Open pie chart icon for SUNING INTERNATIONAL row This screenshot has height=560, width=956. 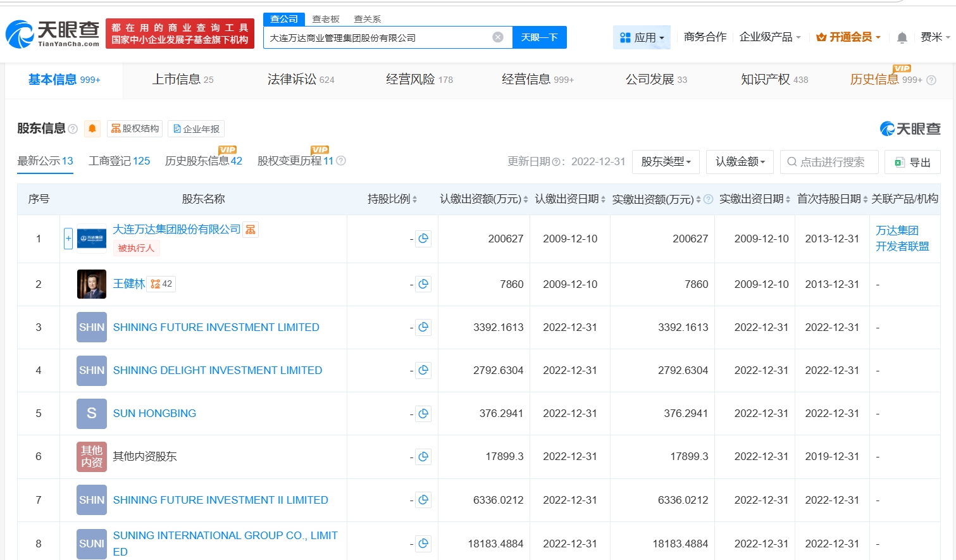point(423,543)
